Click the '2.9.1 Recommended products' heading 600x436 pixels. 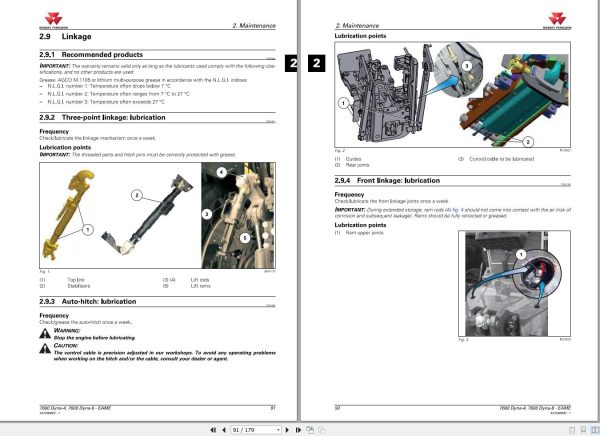tap(91, 55)
